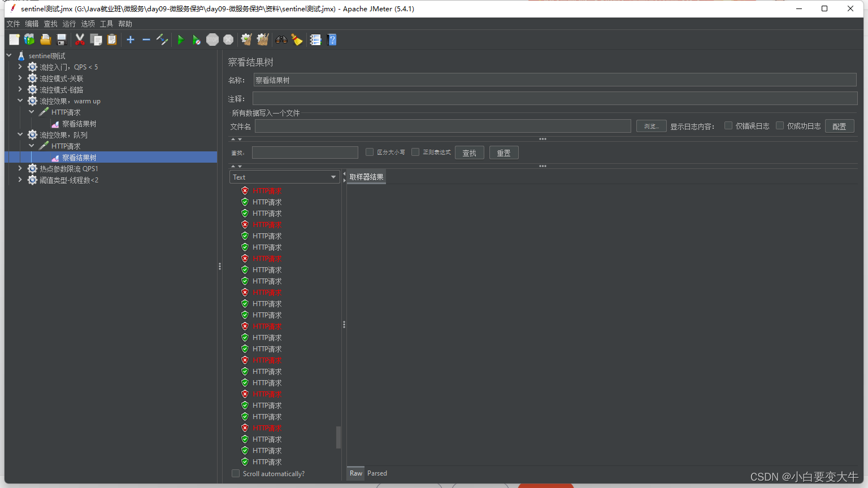This screenshot has height=488, width=868.
Task: Click the blue plus Expand All icon
Action: (131, 40)
